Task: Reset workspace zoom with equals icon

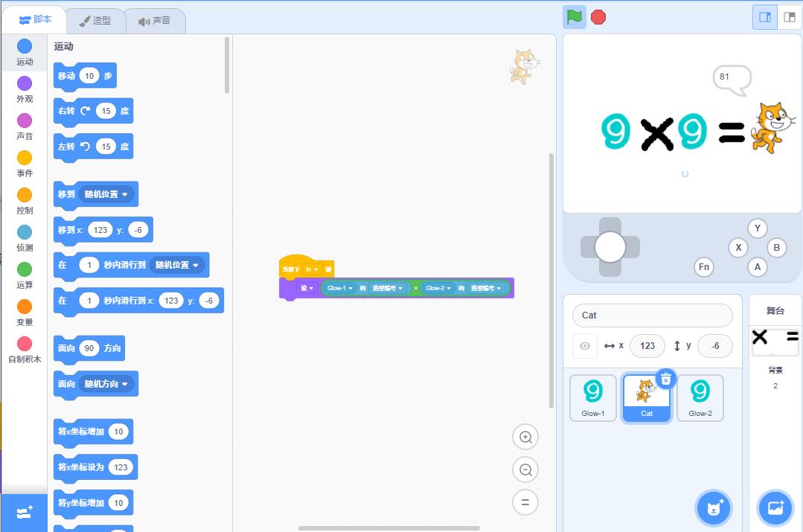Action: click(x=525, y=501)
